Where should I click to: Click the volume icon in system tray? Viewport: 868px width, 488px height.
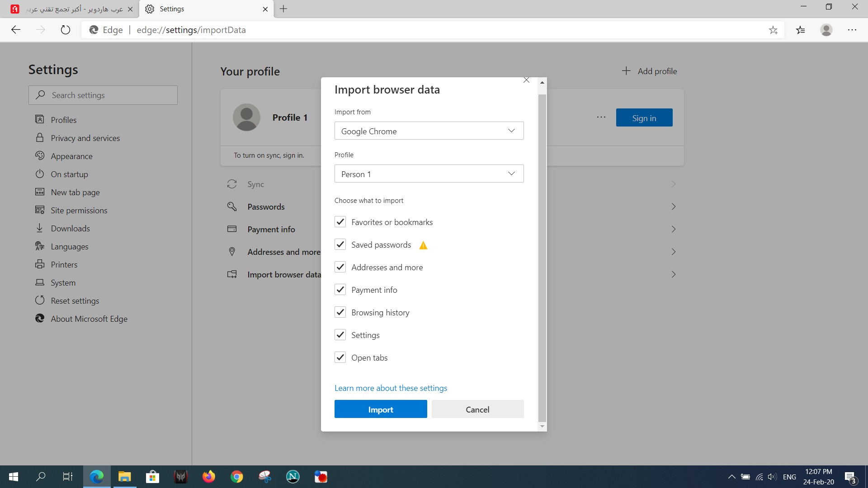point(772,477)
